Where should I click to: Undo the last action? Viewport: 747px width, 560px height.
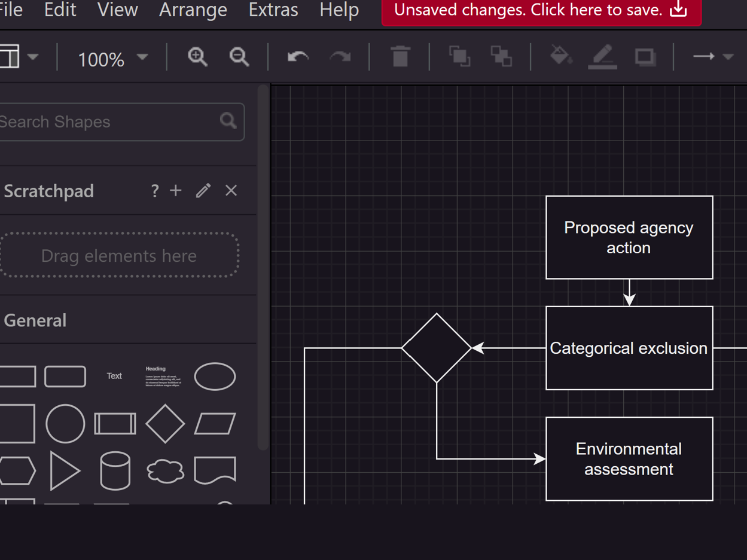click(298, 57)
